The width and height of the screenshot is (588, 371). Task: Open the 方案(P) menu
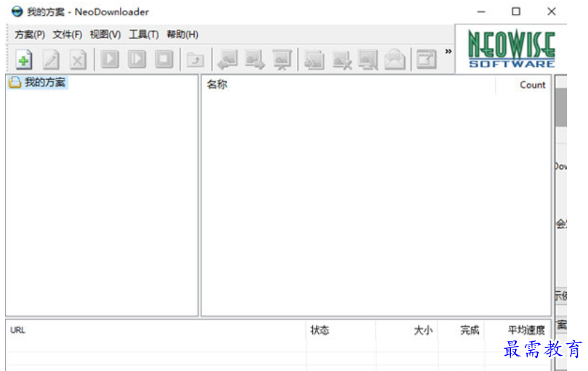pos(30,35)
